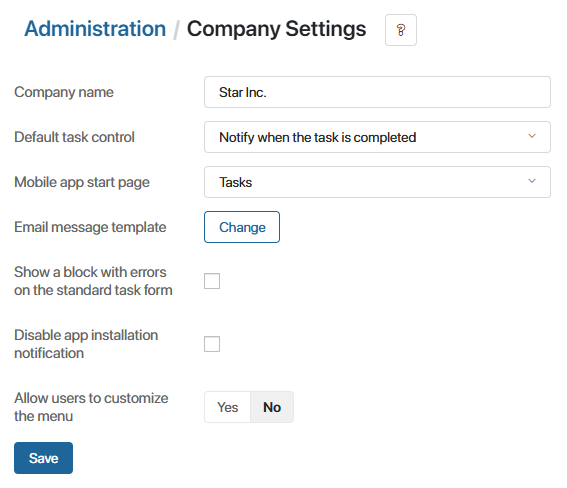The height and width of the screenshot is (488, 567).
Task: Expand the Tasks start page dropdown
Action: pos(377,182)
